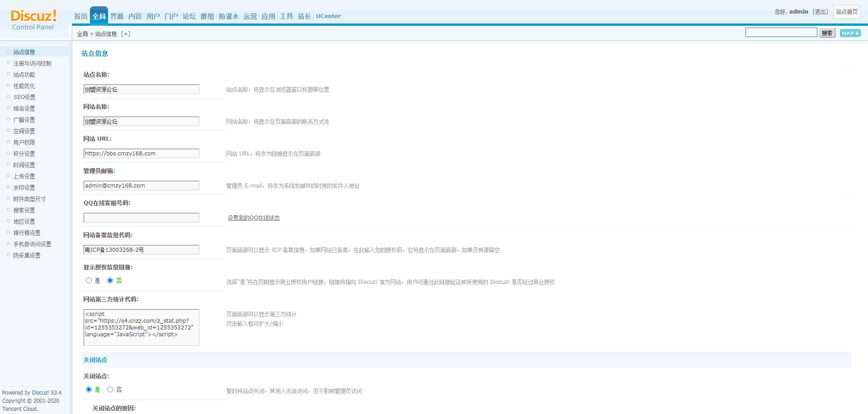Click the admin username at top right
The width and height of the screenshot is (868, 414).
click(798, 12)
